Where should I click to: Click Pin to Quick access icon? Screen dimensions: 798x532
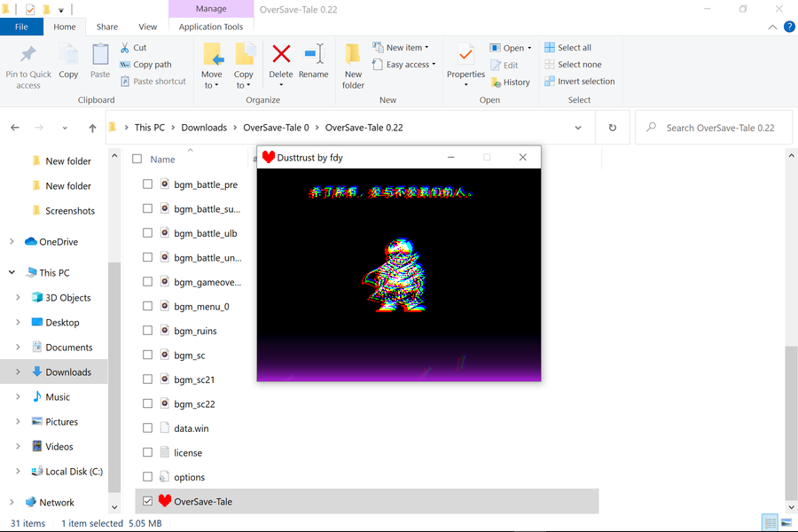click(28, 54)
